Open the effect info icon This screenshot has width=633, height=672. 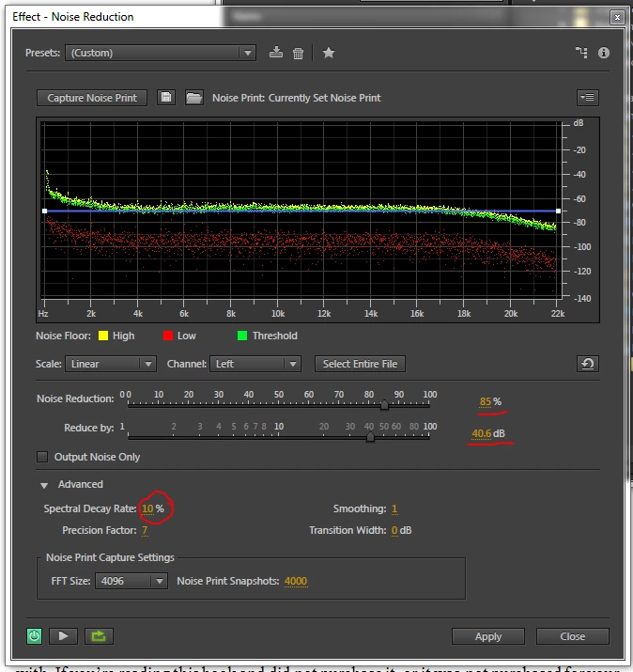tap(604, 53)
